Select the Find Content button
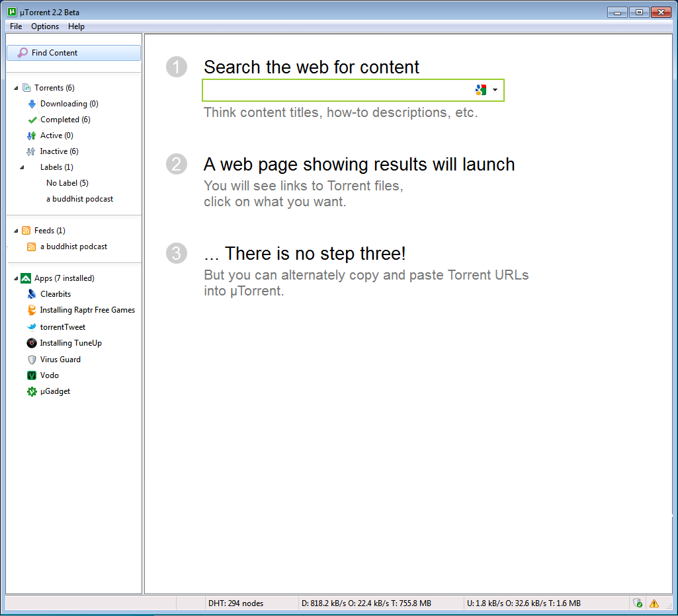The width and height of the screenshot is (678, 616). point(74,53)
